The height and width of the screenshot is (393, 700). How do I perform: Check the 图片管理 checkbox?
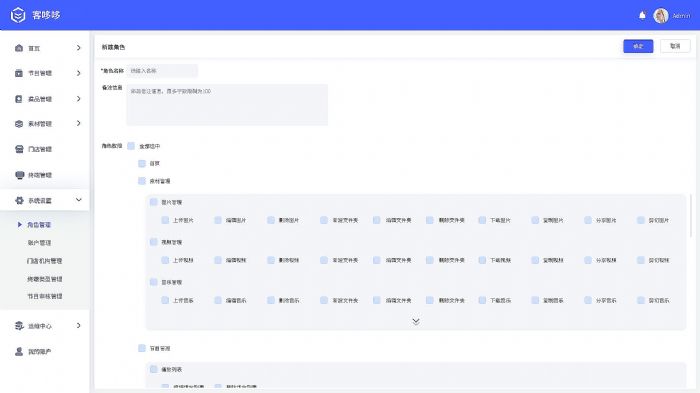click(154, 202)
